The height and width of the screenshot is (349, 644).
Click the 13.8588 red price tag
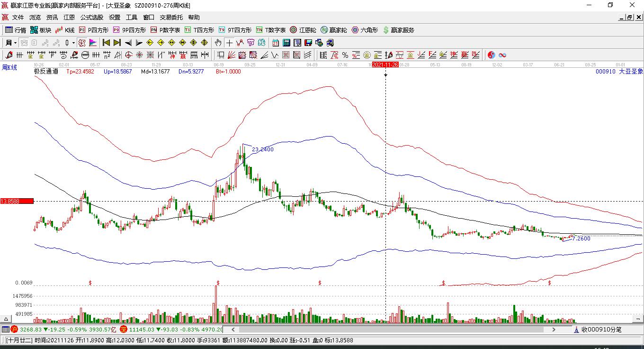click(x=17, y=201)
